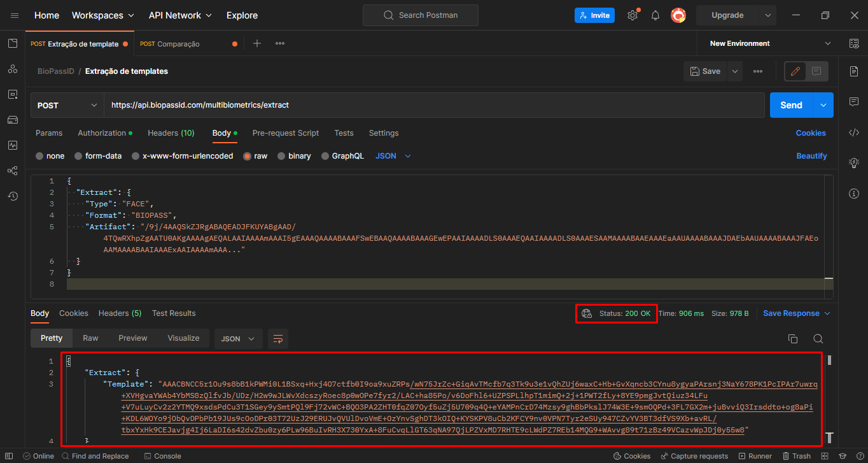Image resolution: width=868 pixels, height=463 pixels.
Task: Open Environments icon in left sidebar
Action: pyautogui.click(x=13, y=94)
